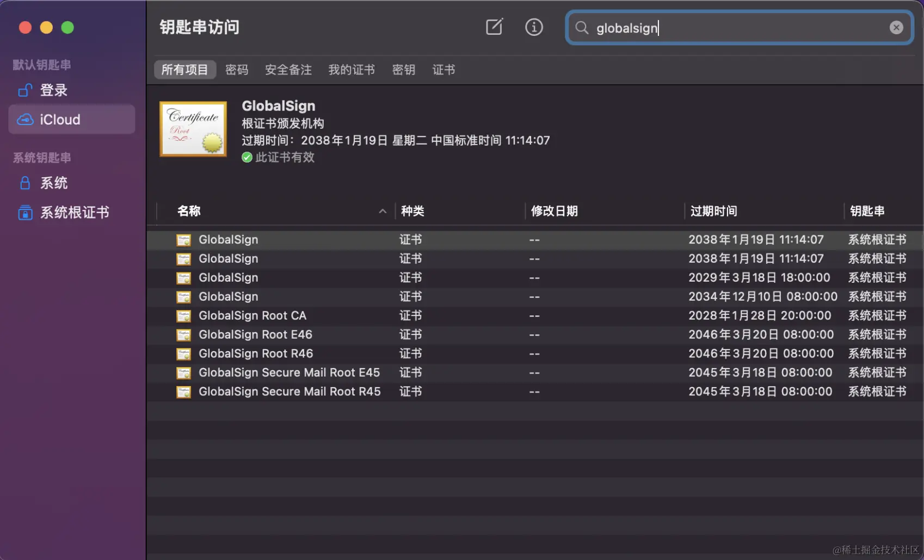Select the 证书 tab

443,70
